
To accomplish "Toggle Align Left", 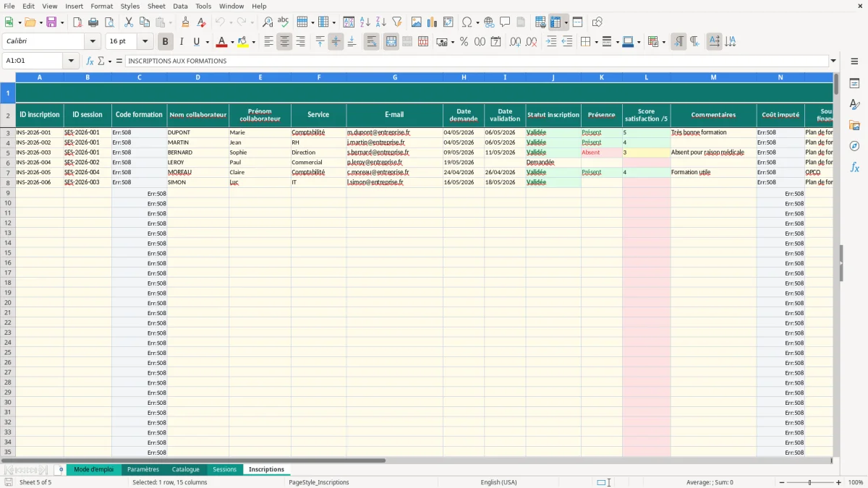I will click(x=268, y=42).
